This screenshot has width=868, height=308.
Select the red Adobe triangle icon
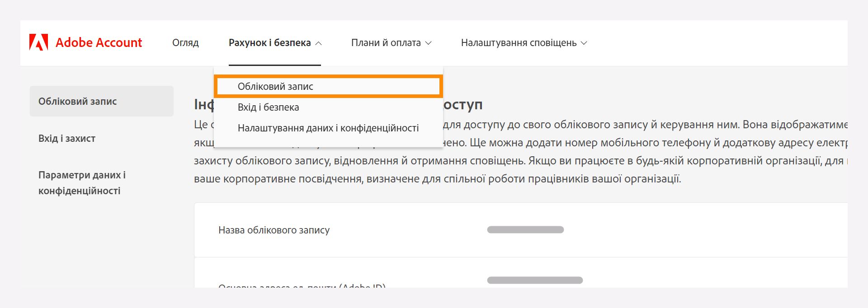[x=39, y=42]
